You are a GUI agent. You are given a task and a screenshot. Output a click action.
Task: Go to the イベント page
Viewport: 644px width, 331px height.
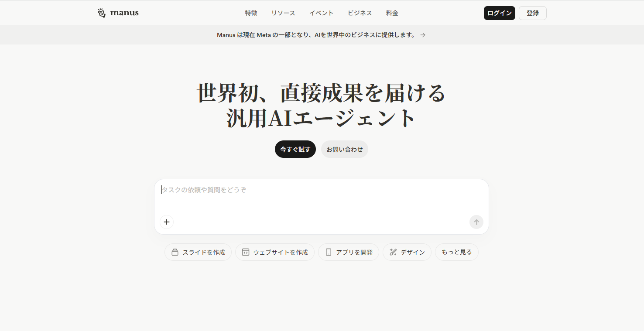click(321, 13)
